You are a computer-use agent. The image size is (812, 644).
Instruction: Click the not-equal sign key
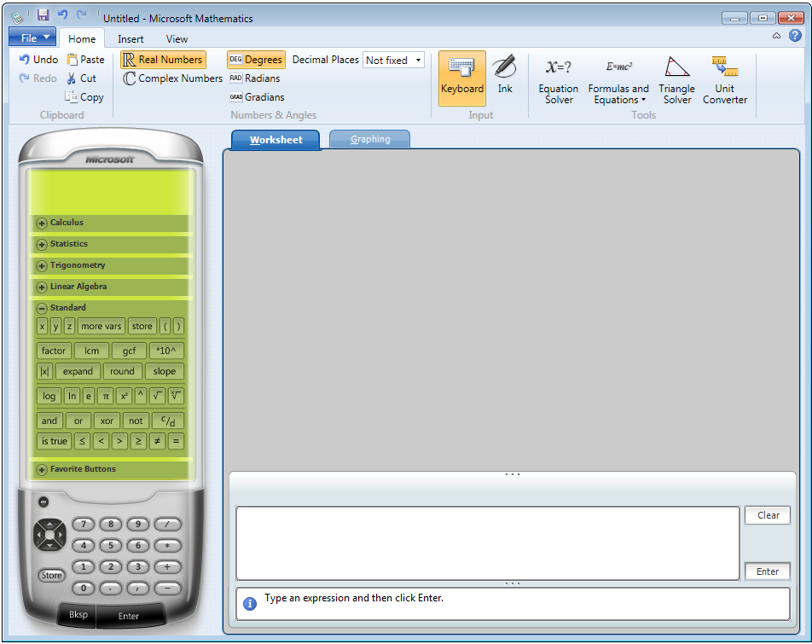pyautogui.click(x=157, y=441)
